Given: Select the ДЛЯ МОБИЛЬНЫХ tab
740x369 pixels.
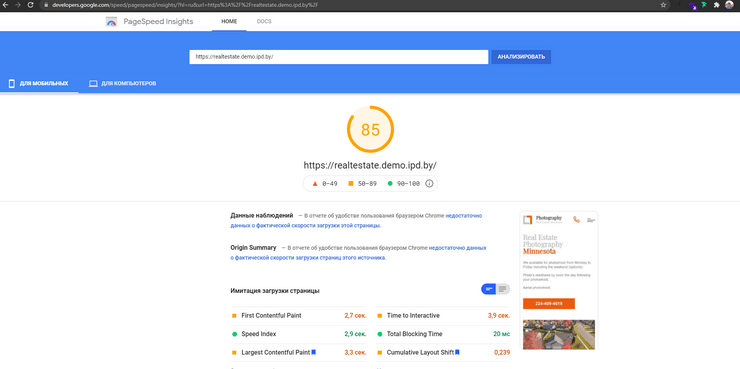Looking at the screenshot, I should [x=39, y=84].
